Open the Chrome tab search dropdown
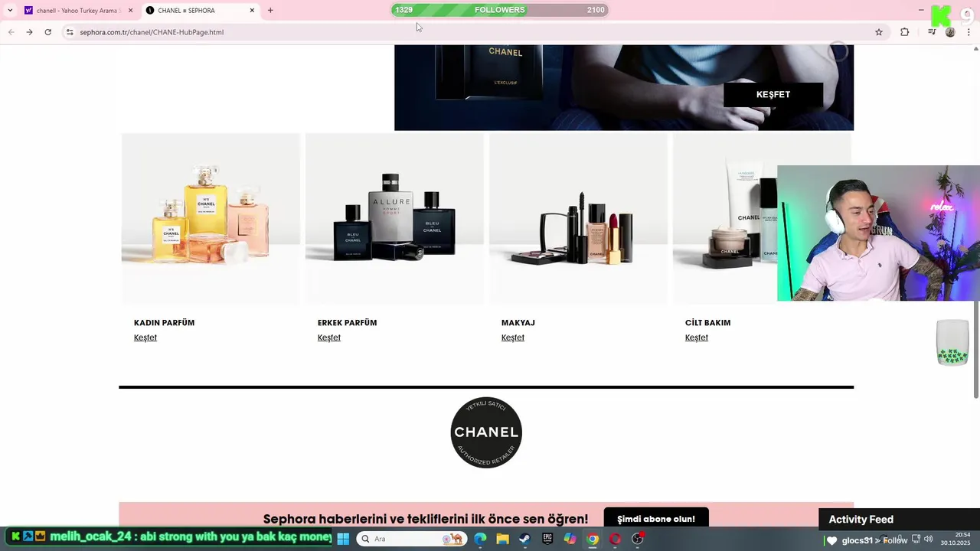 tap(10, 10)
